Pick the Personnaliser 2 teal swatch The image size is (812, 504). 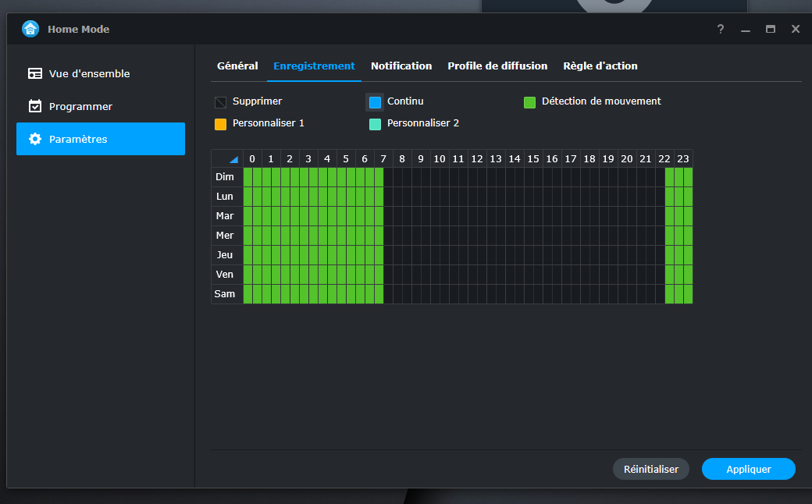[x=375, y=124]
